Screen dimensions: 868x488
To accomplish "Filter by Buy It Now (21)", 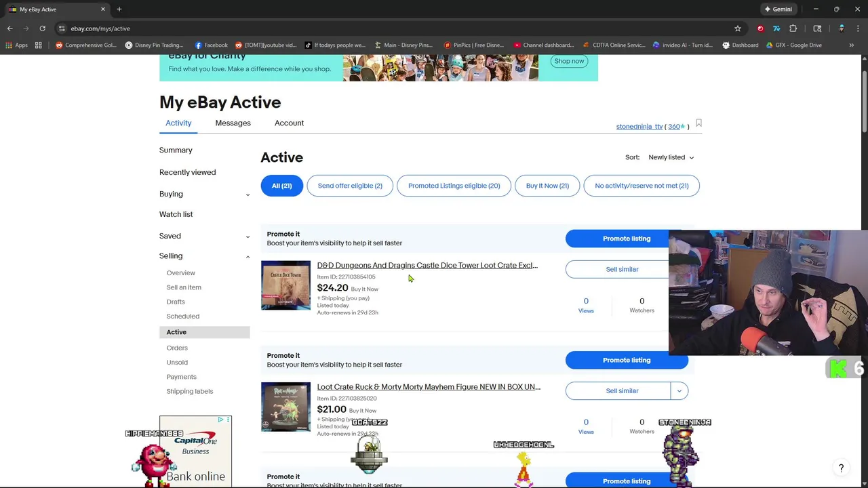I will tap(547, 186).
